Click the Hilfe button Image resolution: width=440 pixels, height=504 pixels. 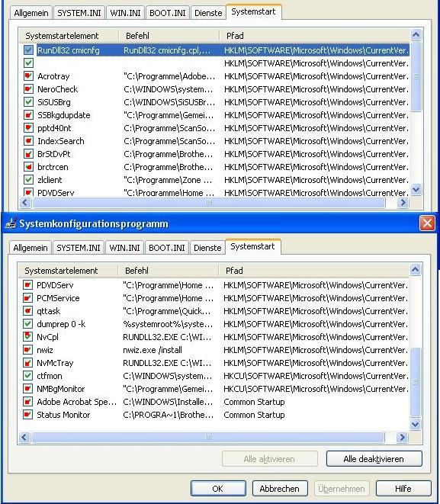point(403,489)
